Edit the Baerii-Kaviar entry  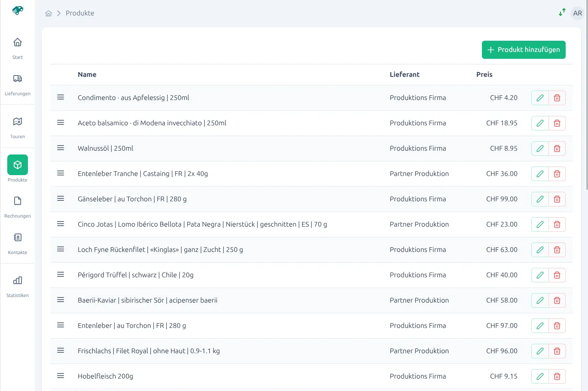(x=539, y=300)
